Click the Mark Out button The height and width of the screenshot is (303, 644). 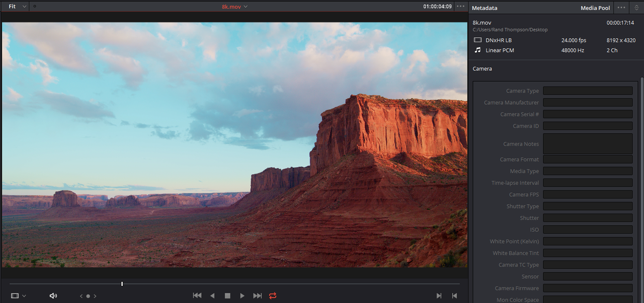(454, 296)
